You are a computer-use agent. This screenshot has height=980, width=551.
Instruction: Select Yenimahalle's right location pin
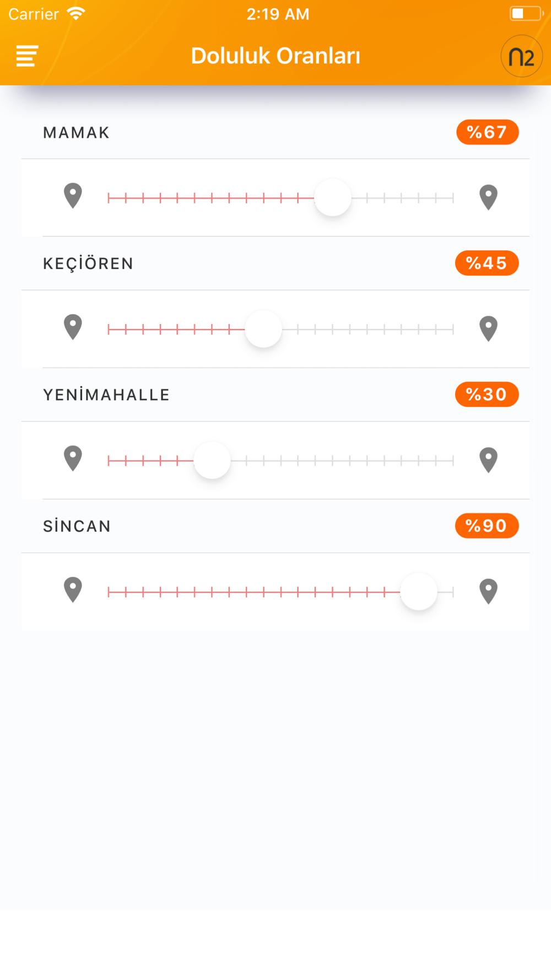pyautogui.click(x=488, y=460)
